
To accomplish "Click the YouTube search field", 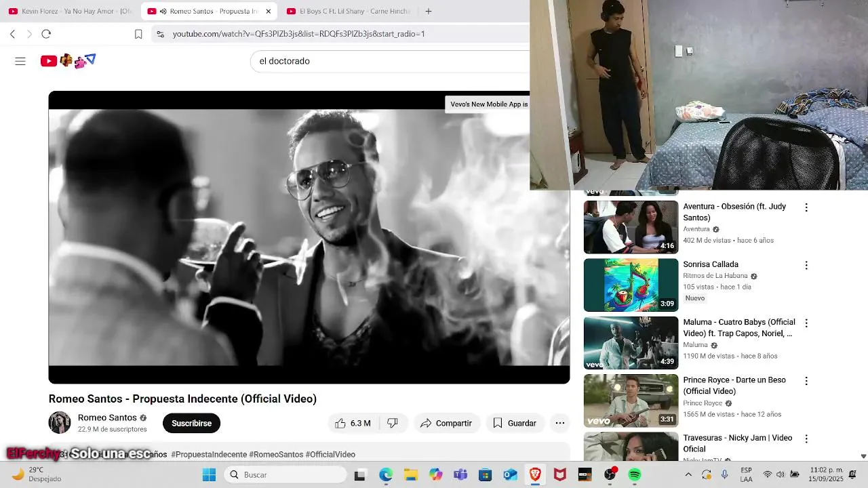I will [x=390, y=61].
